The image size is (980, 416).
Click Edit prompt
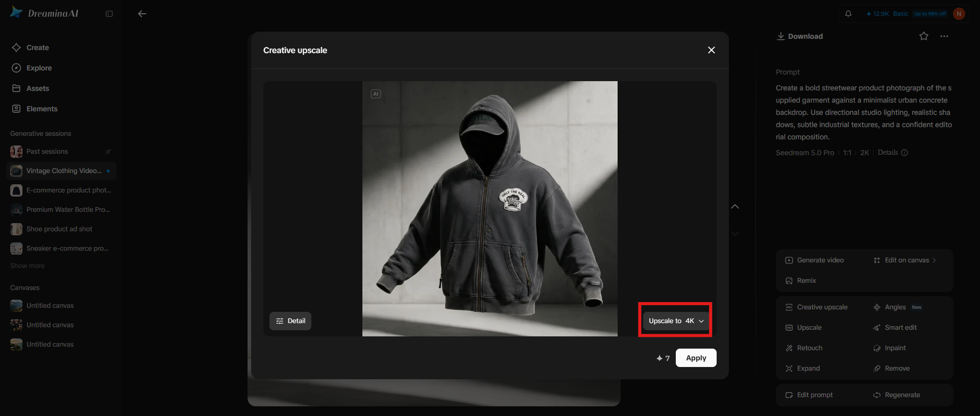point(809,395)
